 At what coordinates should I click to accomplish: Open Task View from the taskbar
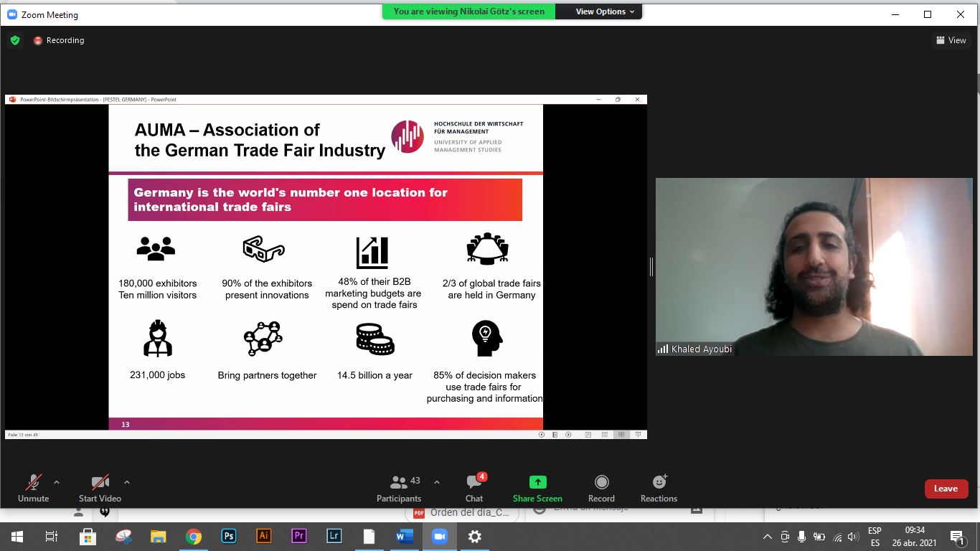[x=52, y=536]
